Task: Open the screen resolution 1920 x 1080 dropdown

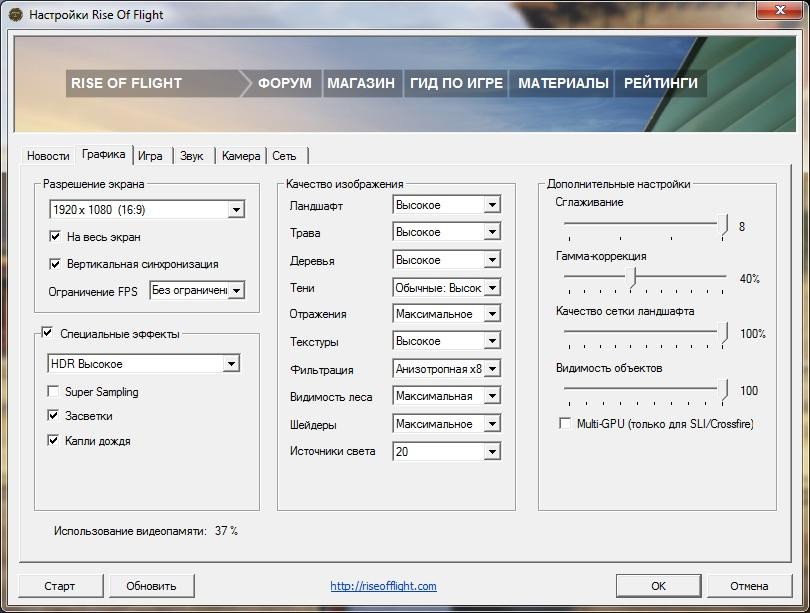Action: tap(147, 210)
